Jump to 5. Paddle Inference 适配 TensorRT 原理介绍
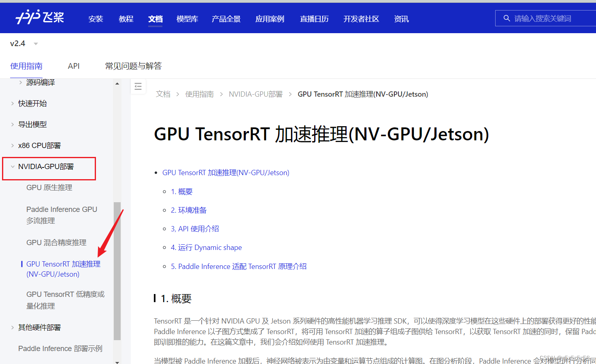Viewport: 596px width, 364px height. 239,267
